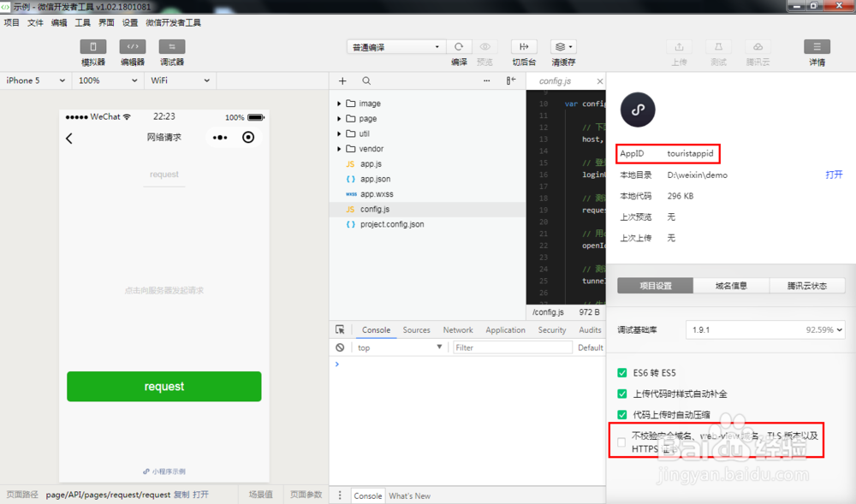Switch to the 腾讯云状态 tab
The width and height of the screenshot is (856, 504).
(807, 286)
